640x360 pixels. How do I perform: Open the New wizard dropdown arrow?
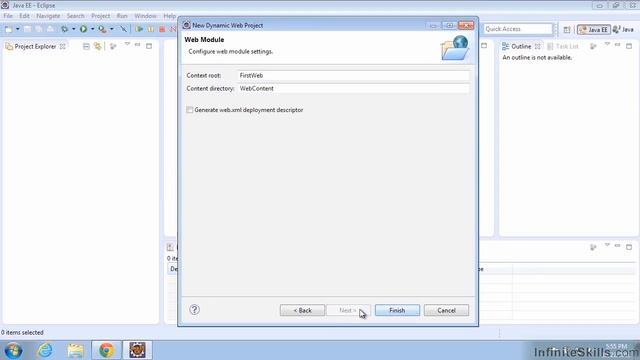point(17,29)
